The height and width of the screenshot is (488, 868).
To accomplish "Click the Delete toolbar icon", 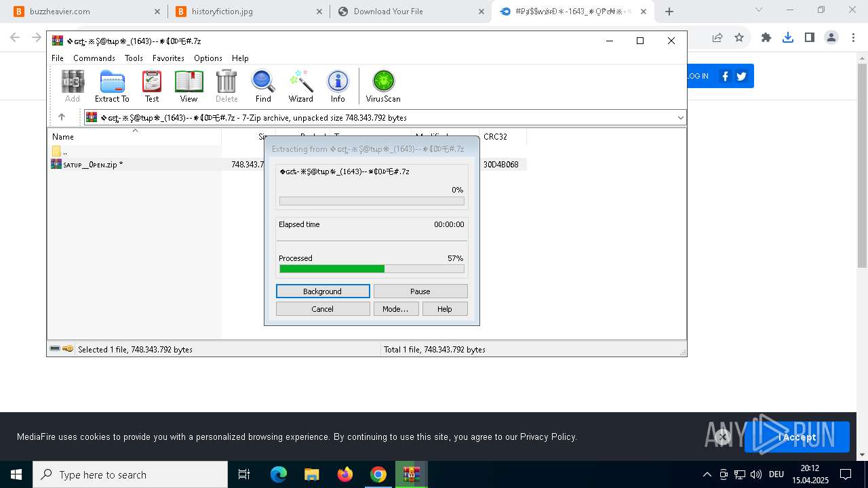I will tap(226, 86).
